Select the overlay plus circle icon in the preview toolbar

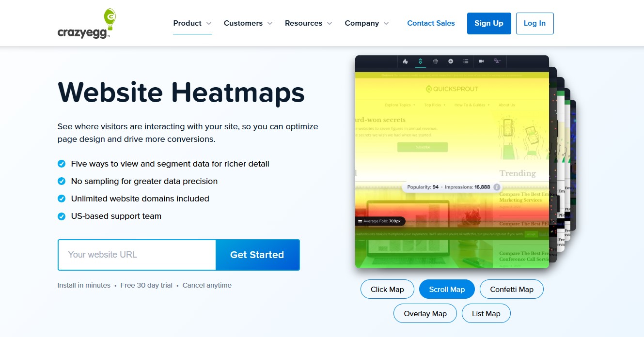point(451,61)
